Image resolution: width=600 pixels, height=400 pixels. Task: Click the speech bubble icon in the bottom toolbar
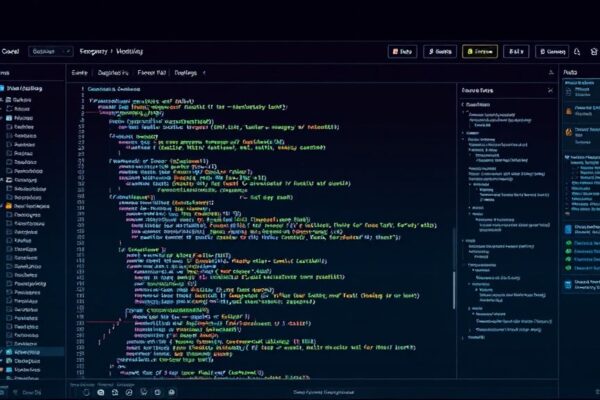click(x=101, y=392)
